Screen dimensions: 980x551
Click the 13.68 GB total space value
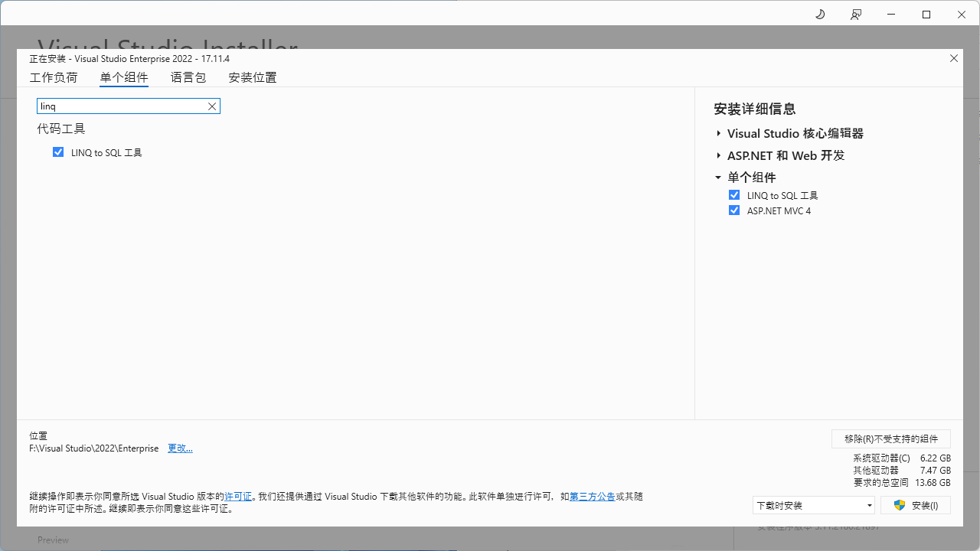(933, 483)
